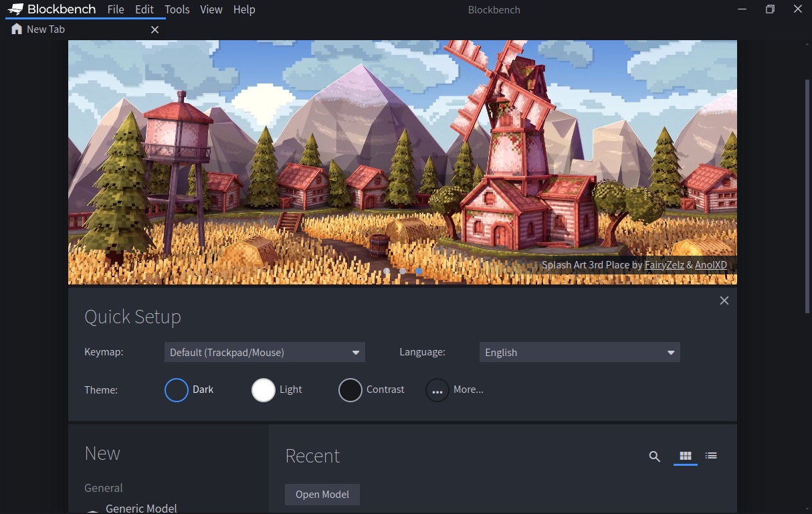Open the Edit menu

(x=144, y=9)
